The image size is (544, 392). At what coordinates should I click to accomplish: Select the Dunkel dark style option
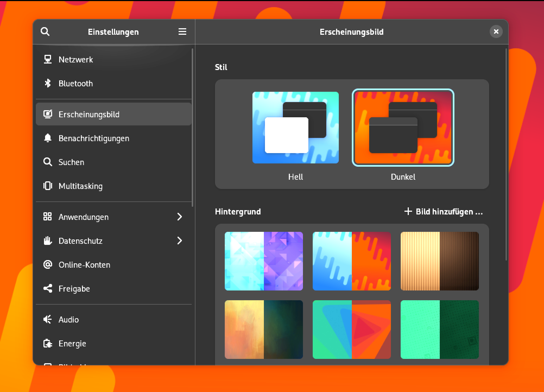tap(403, 128)
